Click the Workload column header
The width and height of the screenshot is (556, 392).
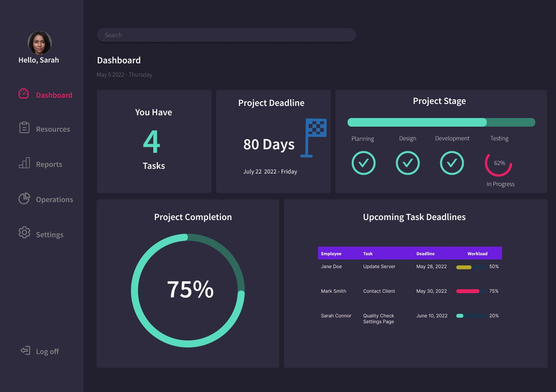[x=477, y=253]
